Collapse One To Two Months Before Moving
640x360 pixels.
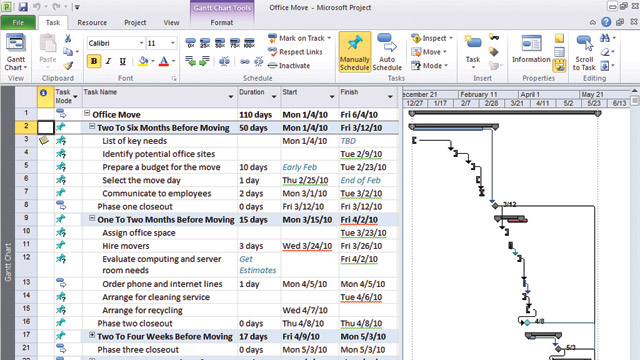(92, 218)
